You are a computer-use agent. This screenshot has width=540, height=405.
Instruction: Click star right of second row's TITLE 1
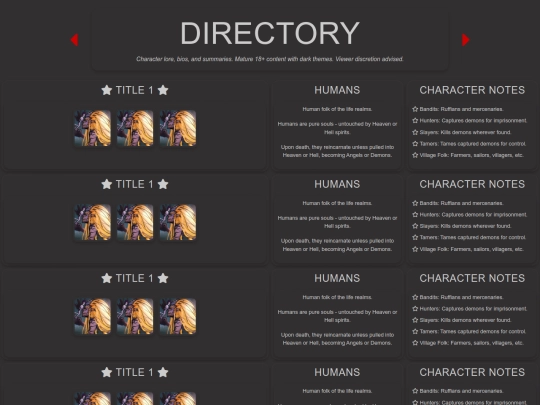(163, 184)
